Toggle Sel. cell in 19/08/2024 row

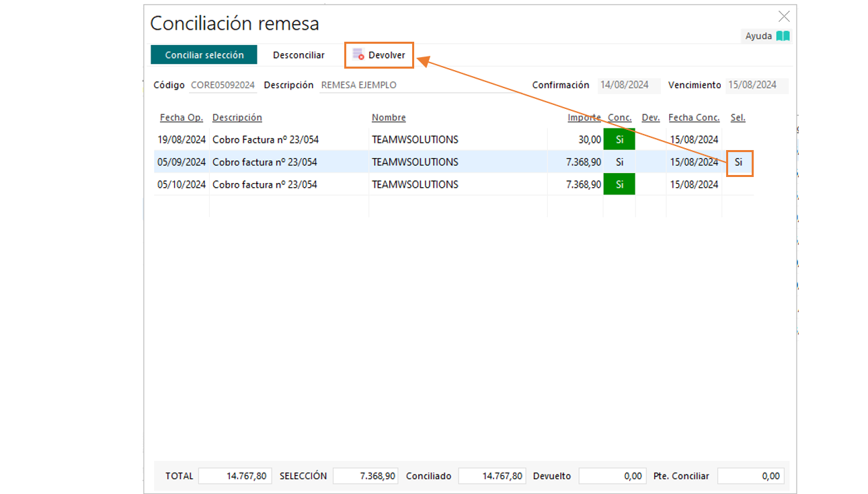pos(738,139)
